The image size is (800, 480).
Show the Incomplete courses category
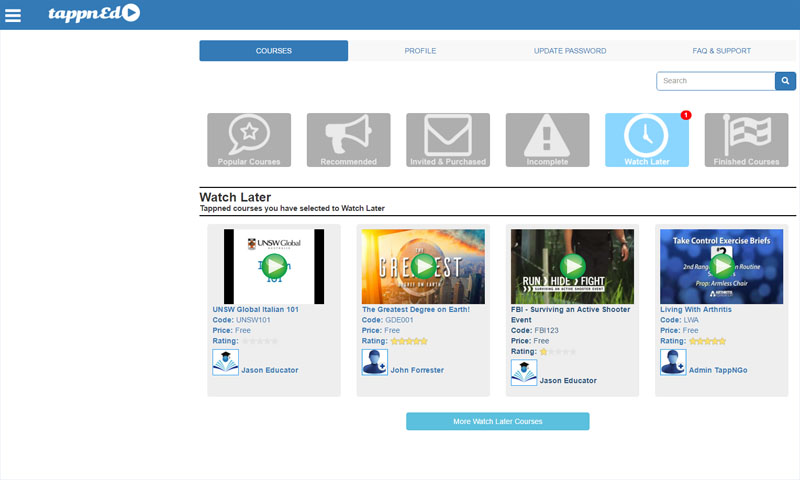coord(547,140)
